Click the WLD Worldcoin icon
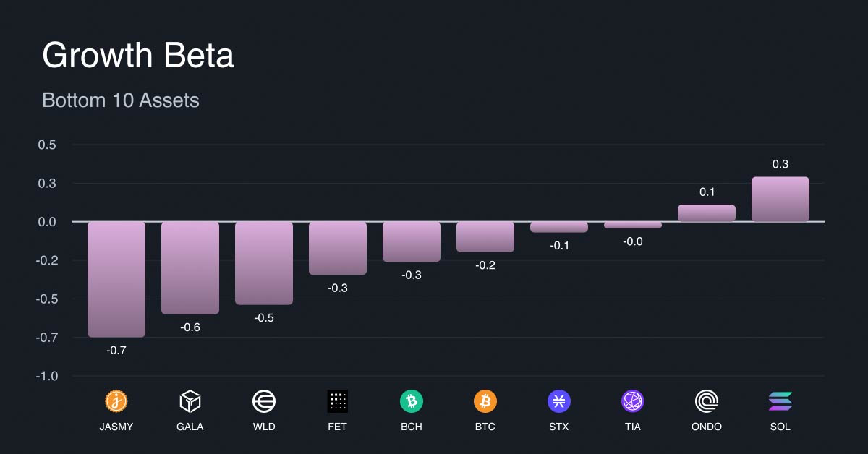The height and width of the screenshot is (454, 868). [264, 401]
